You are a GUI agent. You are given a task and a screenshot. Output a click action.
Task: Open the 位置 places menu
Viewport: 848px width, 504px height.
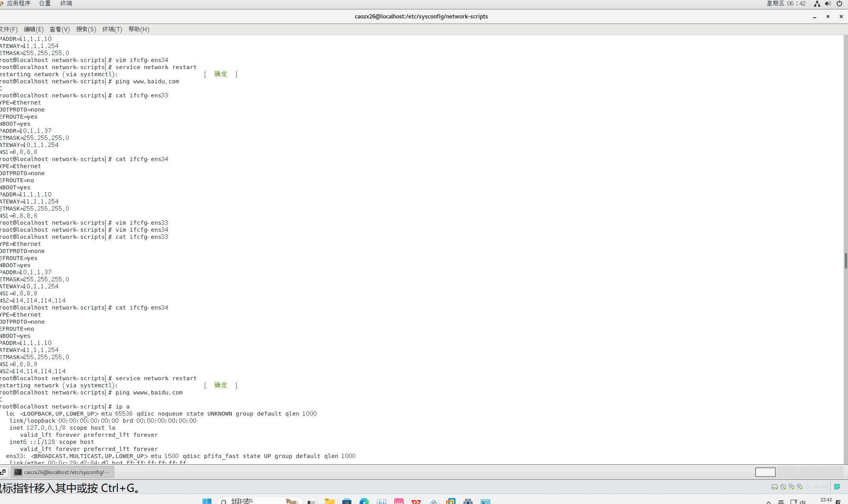(45, 4)
